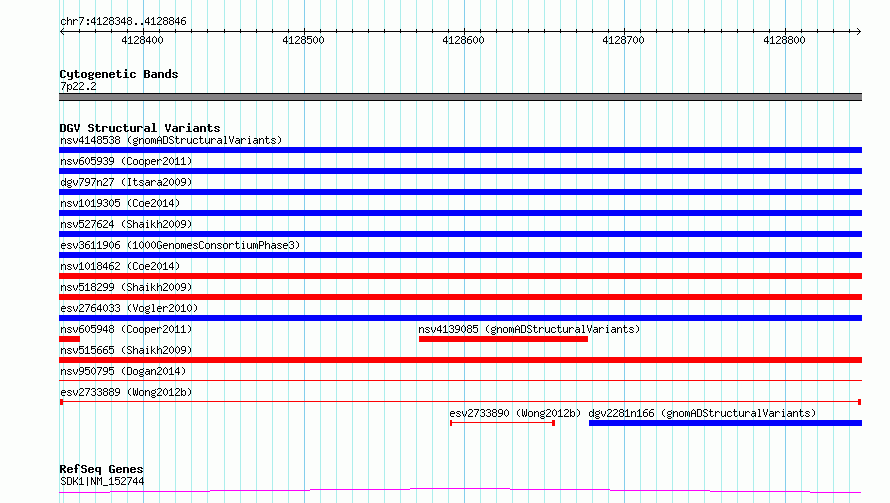Screen dimensions: 890x503
Task: Click the nsv4148538 gnomADStructuralVariants label
Action: 170,140
